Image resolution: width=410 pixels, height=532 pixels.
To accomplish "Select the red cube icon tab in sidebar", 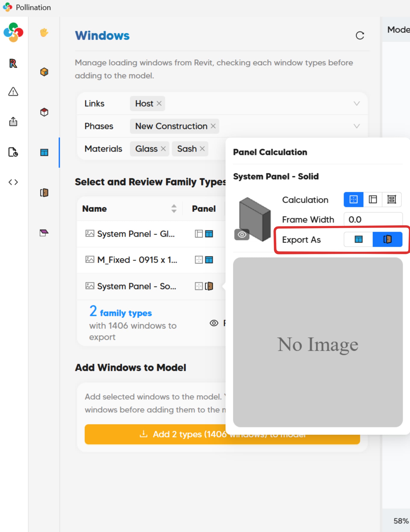I will pyautogui.click(x=44, y=112).
